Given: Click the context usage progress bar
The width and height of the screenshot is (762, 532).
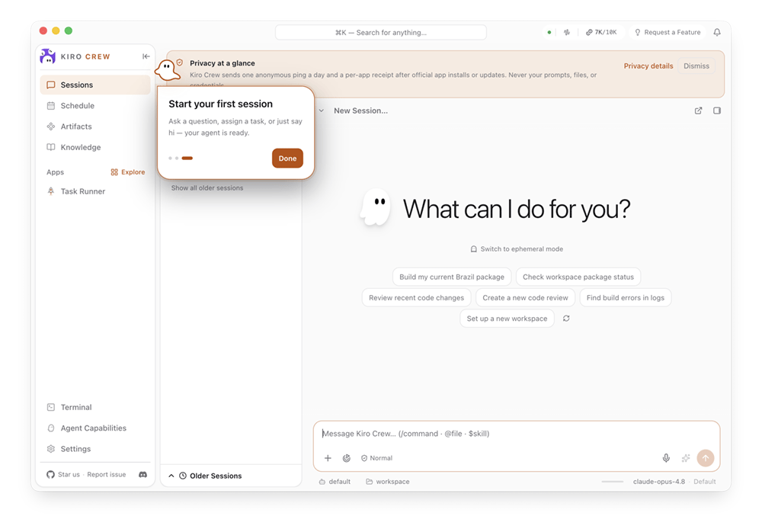Looking at the screenshot, I should point(613,482).
